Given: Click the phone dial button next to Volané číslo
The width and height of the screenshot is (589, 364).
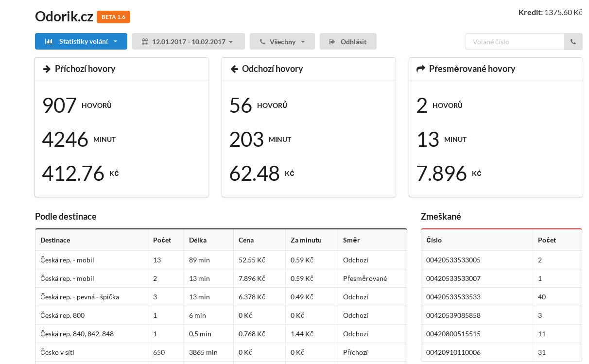Looking at the screenshot, I should pos(573,42).
